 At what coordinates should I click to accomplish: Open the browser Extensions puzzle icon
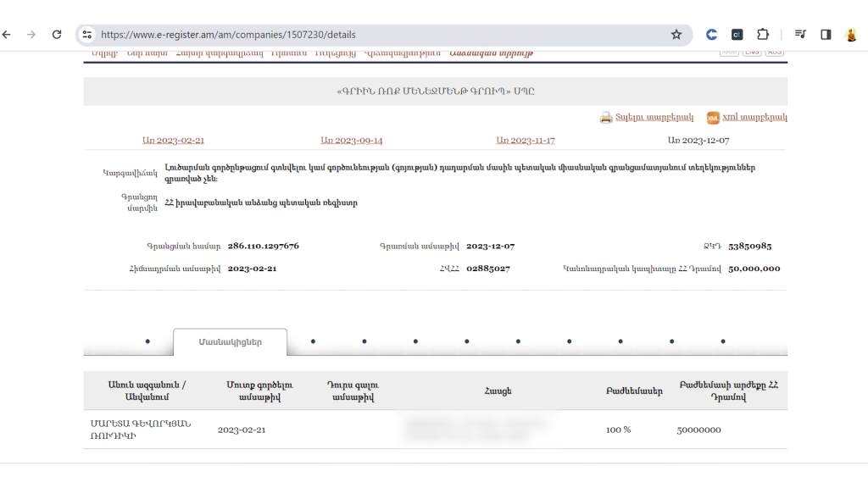(763, 35)
